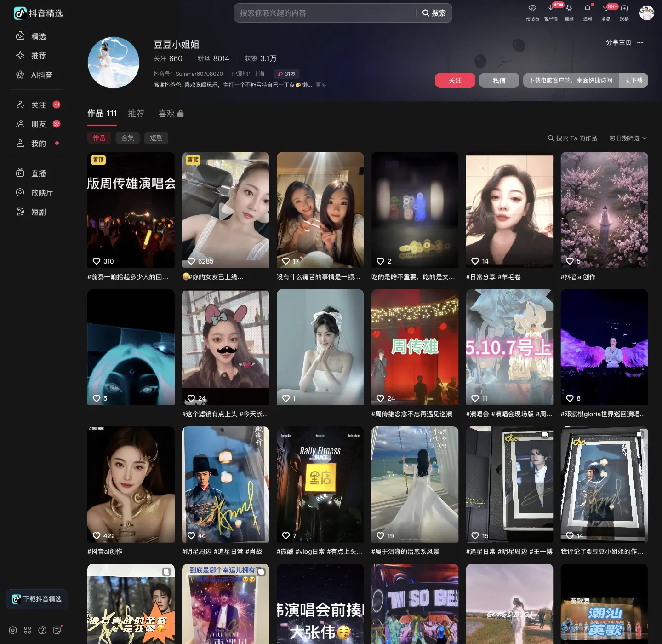The height and width of the screenshot is (644, 662).
Task: Focus the top search input field
Action: [x=325, y=13]
